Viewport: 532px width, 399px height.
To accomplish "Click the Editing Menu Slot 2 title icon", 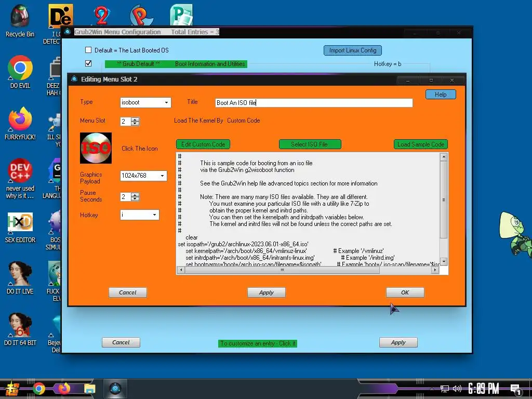I will click(74, 79).
